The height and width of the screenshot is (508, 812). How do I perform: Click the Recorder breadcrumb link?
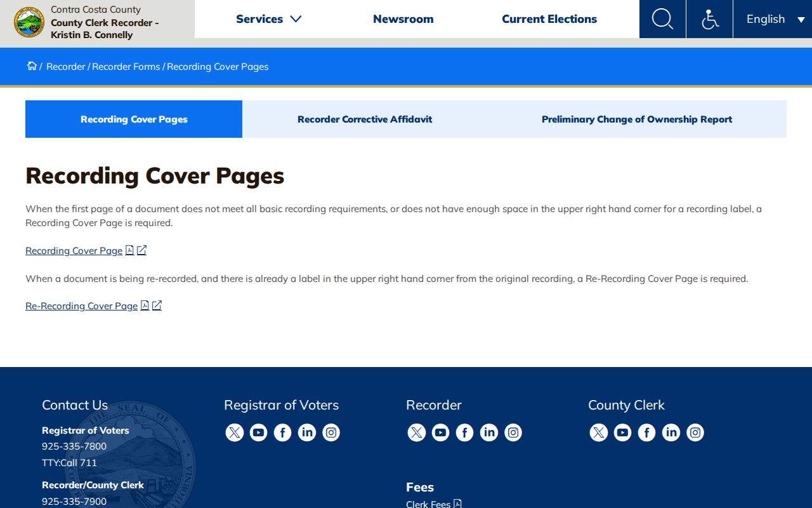(66, 67)
